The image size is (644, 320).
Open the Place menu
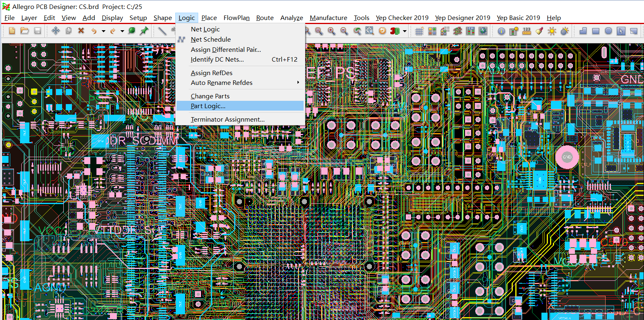(x=209, y=18)
